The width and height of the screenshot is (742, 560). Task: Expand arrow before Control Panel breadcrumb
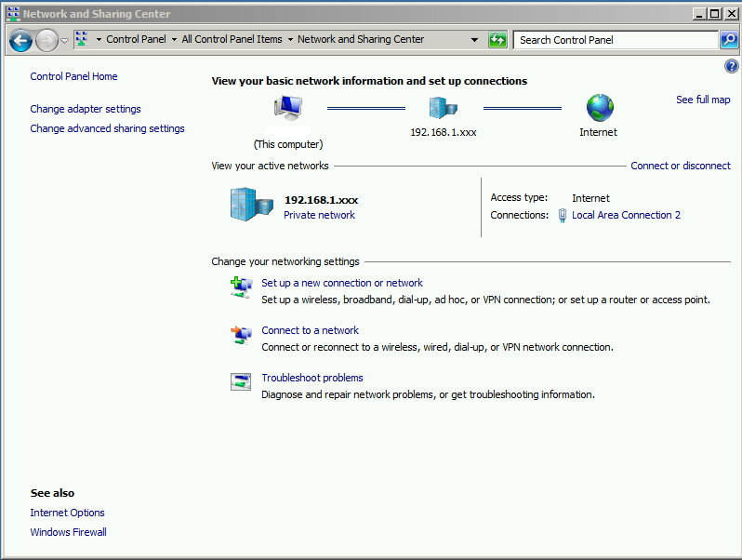99,40
